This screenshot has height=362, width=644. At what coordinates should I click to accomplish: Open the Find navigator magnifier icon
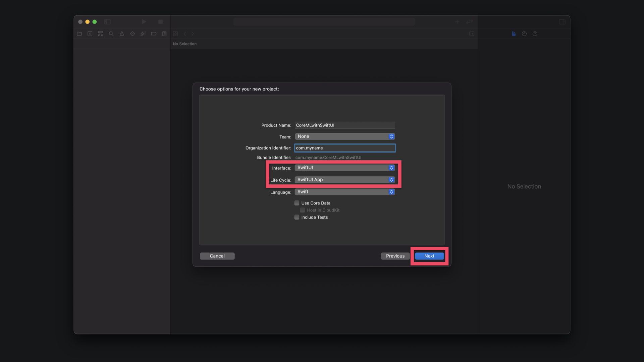tap(111, 34)
